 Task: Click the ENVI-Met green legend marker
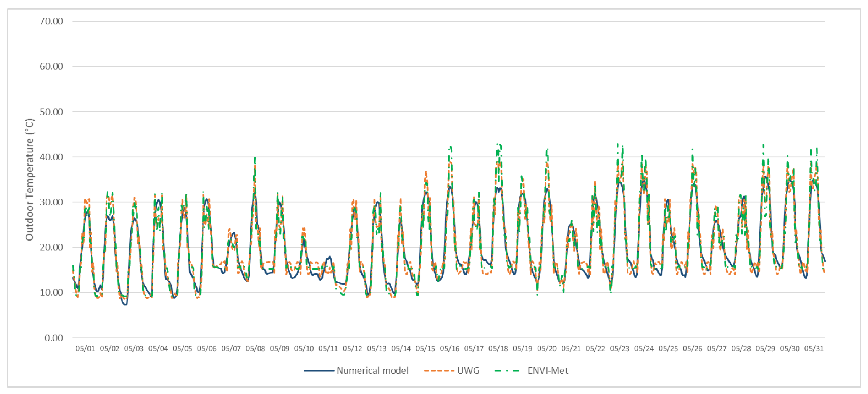507,371
